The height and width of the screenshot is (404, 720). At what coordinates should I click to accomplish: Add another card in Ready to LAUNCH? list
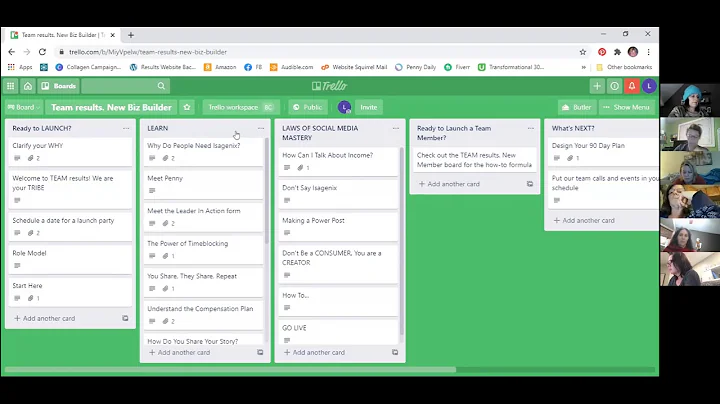pos(45,318)
